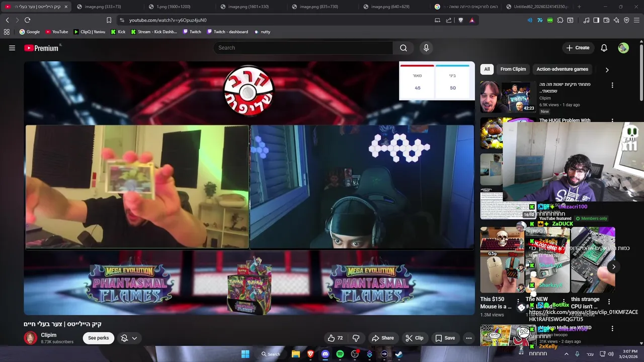Screen dimensions: 644x362
Task: Start voice search with microphone icon
Action: [x=426, y=48]
